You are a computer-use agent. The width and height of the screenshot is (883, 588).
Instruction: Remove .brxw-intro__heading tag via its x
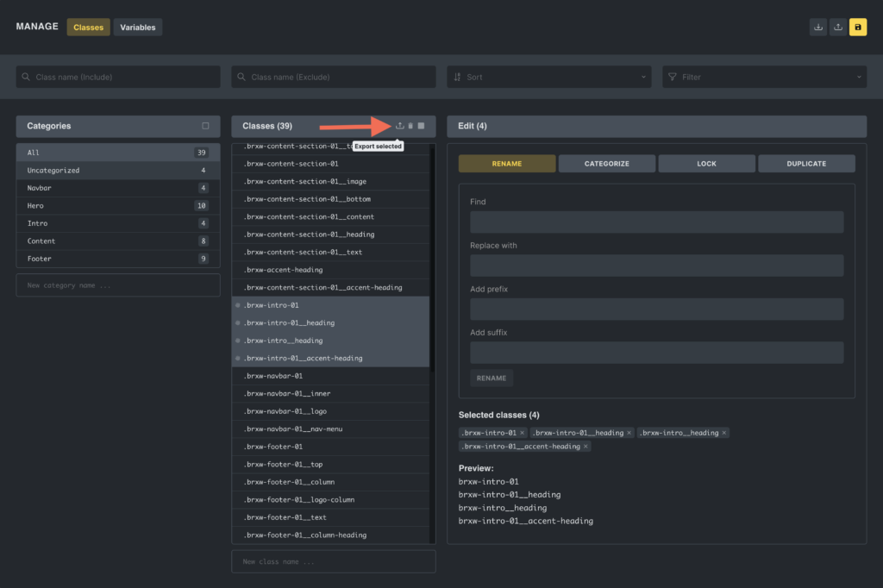723,433
